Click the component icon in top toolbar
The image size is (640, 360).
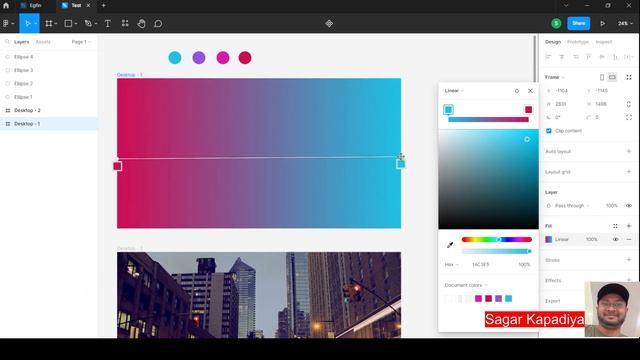pyautogui.click(x=329, y=24)
